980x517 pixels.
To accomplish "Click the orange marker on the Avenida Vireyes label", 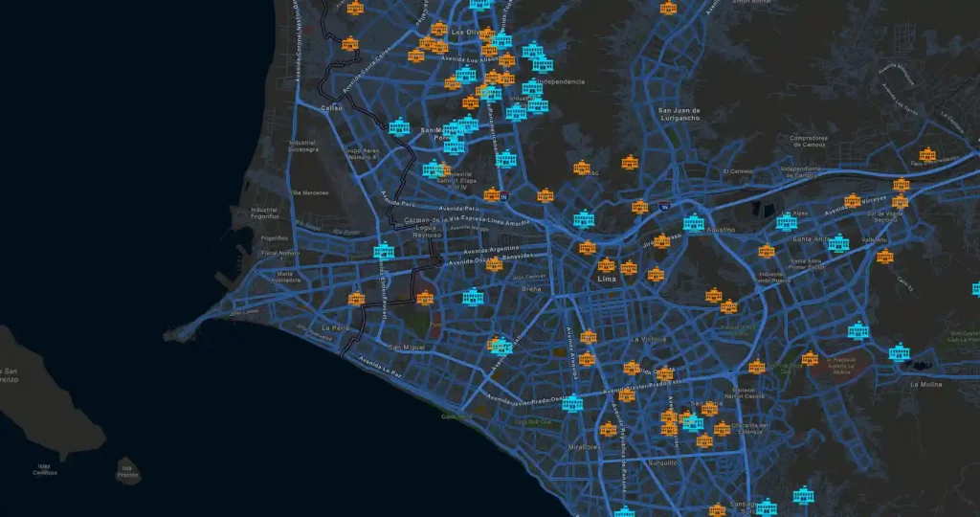I will 853,201.
